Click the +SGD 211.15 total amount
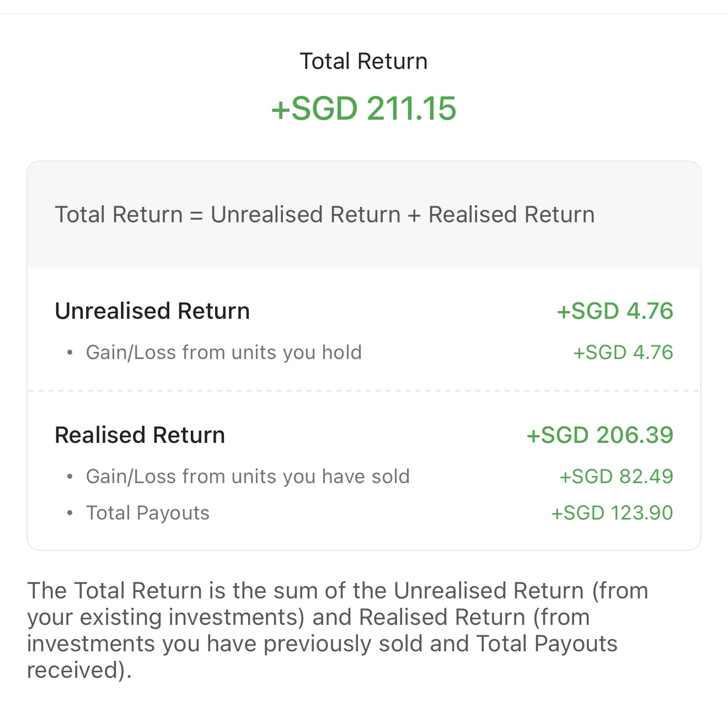This screenshot has width=728, height=728. coord(363,108)
